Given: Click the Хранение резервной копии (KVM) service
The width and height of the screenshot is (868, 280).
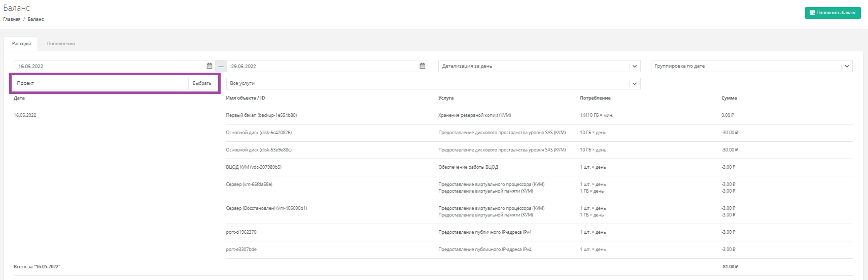Looking at the screenshot, I should (x=475, y=115).
